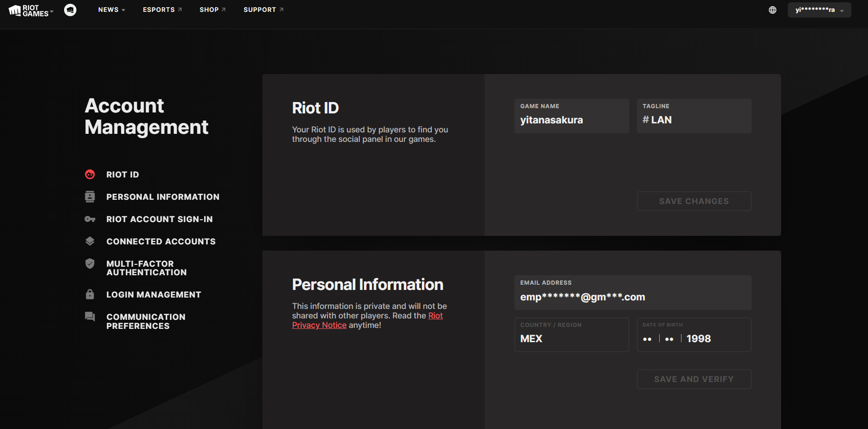Open the account dropdown yi*********ra

(x=819, y=10)
